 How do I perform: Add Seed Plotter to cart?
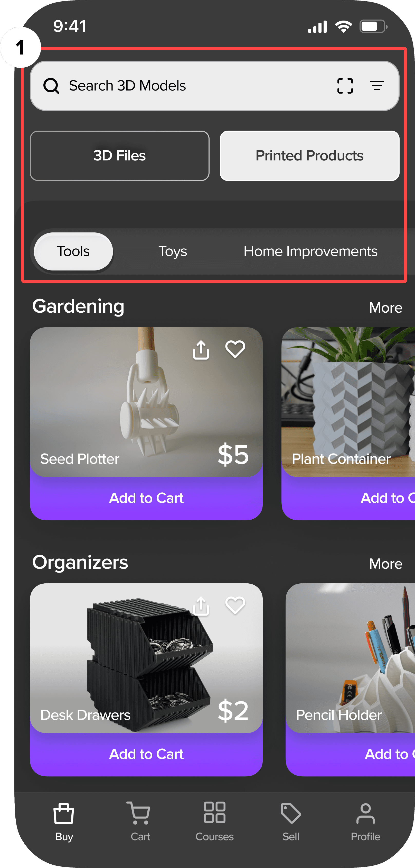146,498
